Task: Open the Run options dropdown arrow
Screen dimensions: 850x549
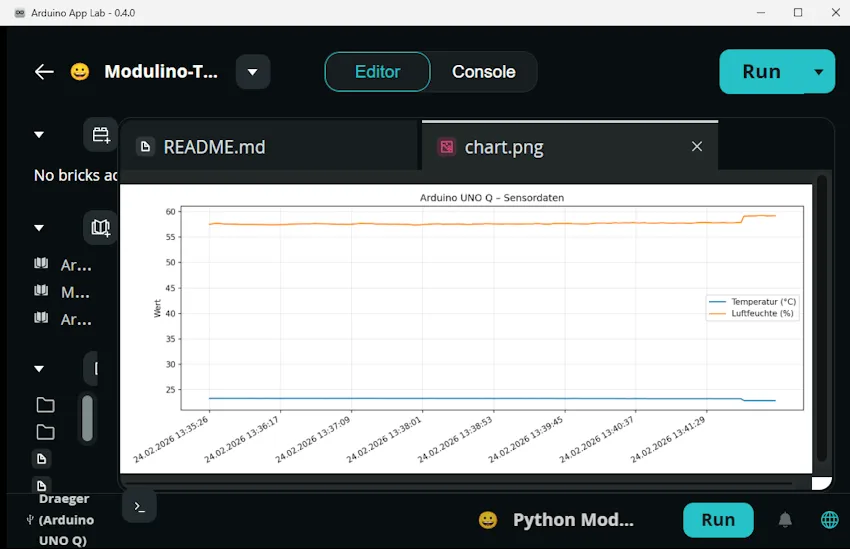Action: 819,72
